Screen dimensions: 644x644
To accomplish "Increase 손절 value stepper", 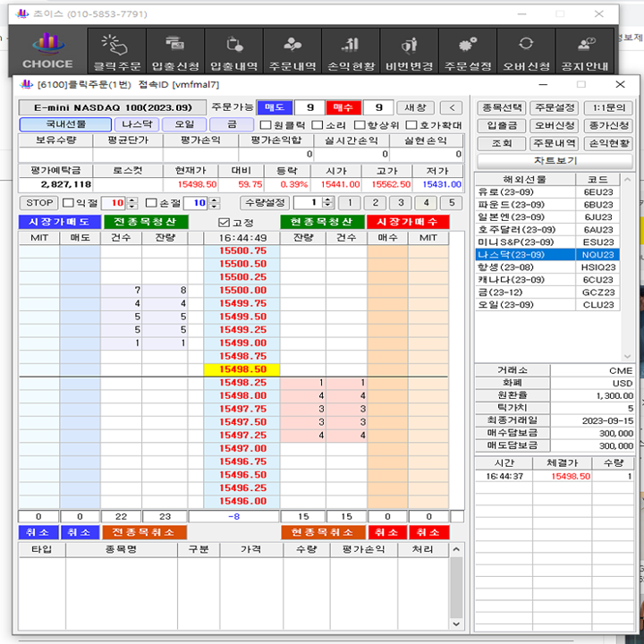I will (215, 200).
